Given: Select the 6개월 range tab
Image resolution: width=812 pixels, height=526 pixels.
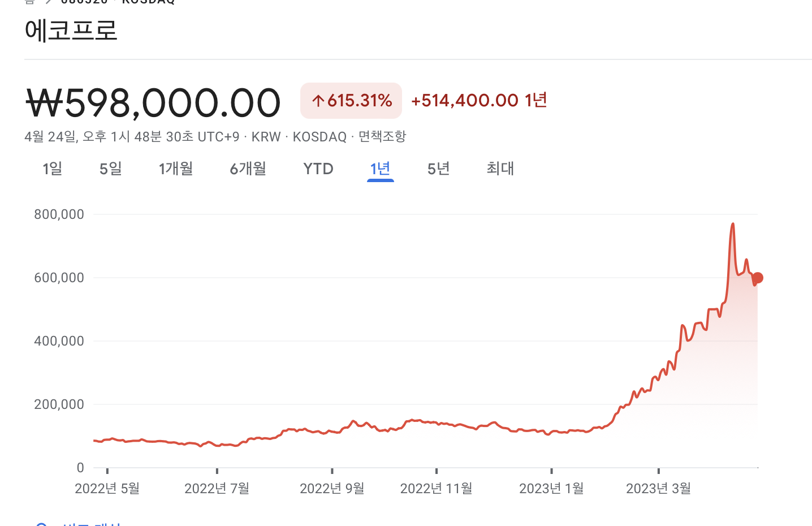Looking at the screenshot, I should coord(248,169).
